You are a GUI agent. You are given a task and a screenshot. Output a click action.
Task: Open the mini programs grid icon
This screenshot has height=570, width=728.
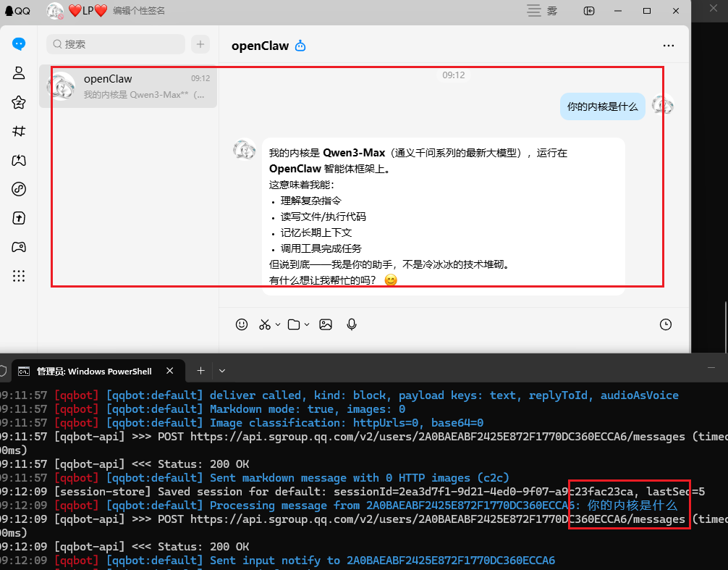coord(19,276)
